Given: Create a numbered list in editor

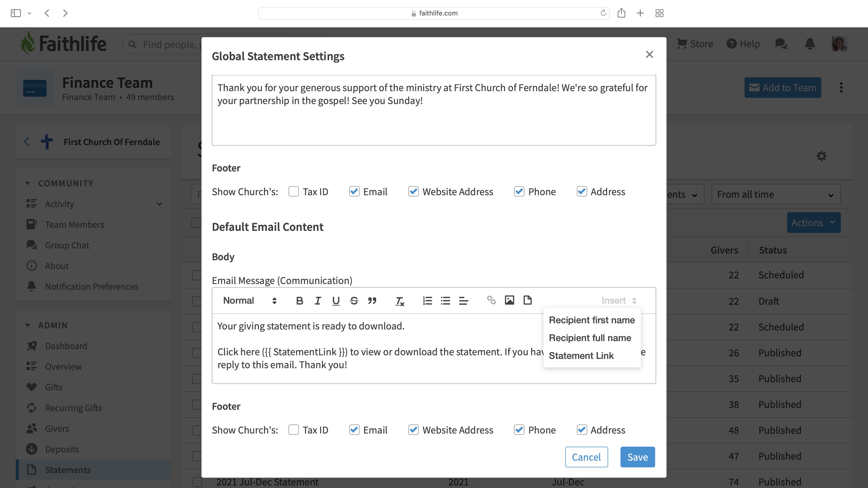Looking at the screenshot, I should [427, 300].
